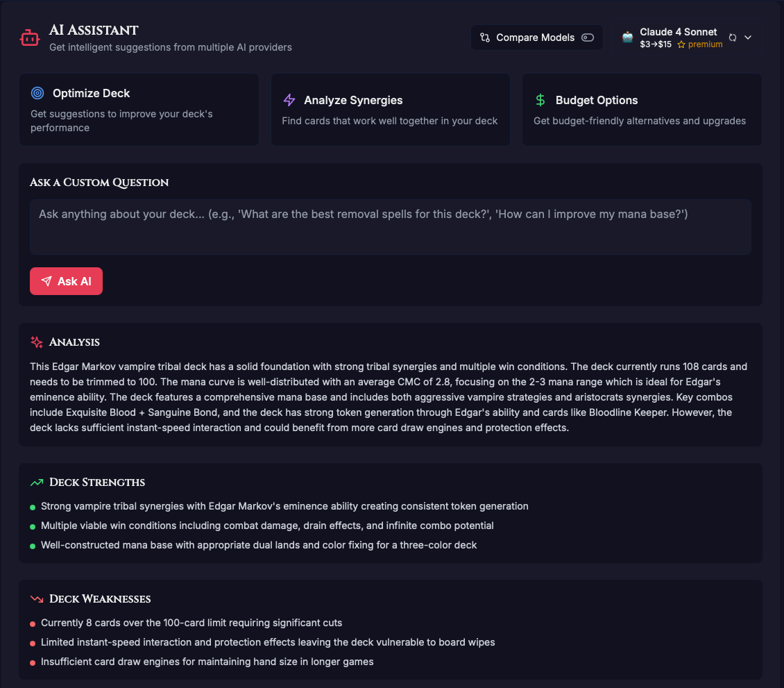Image resolution: width=784 pixels, height=688 pixels.
Task: Click the dollar sign Budget Options icon
Action: (x=540, y=100)
